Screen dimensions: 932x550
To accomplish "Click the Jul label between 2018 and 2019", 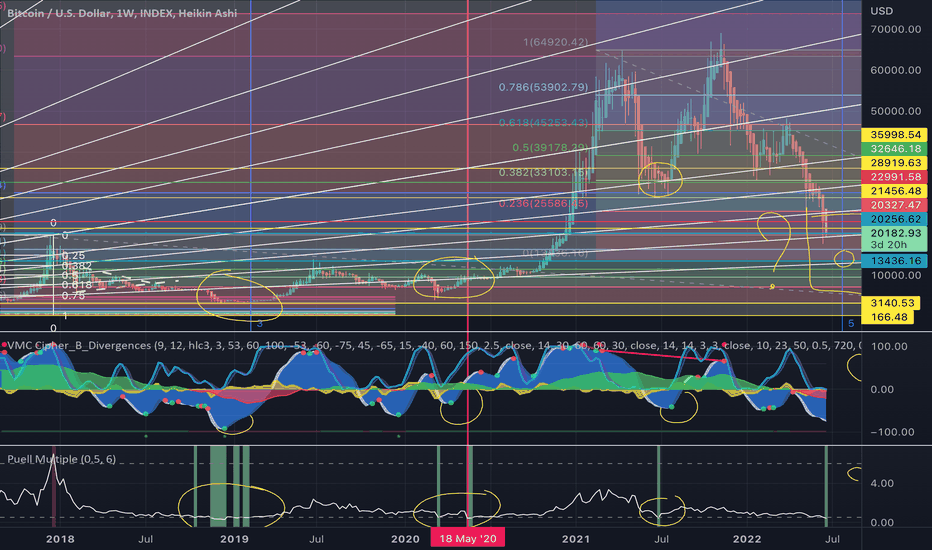I will (x=146, y=539).
